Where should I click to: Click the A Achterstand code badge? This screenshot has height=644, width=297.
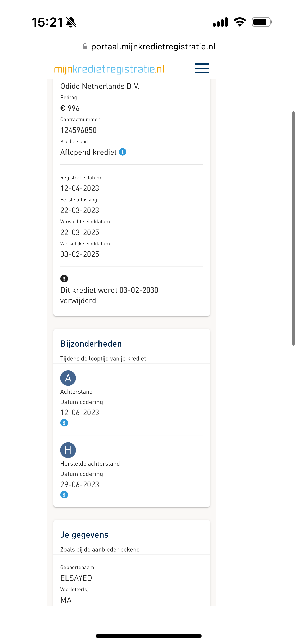click(68, 378)
